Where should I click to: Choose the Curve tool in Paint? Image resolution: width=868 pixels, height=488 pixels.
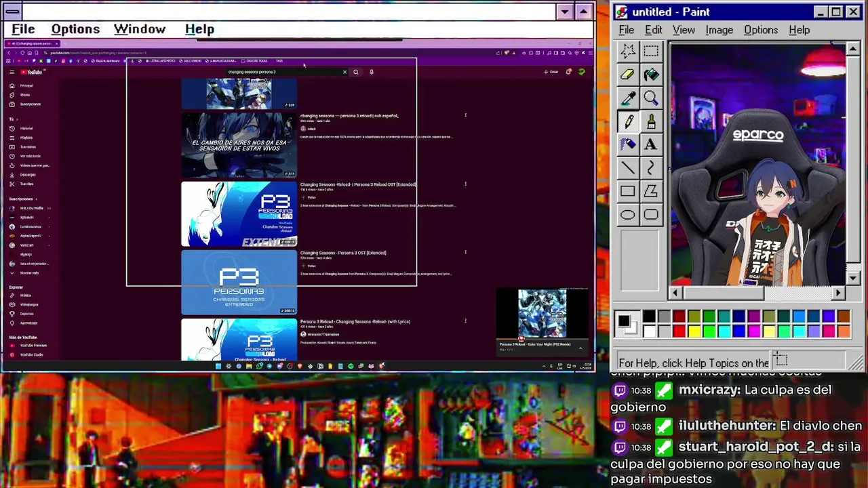coord(651,167)
